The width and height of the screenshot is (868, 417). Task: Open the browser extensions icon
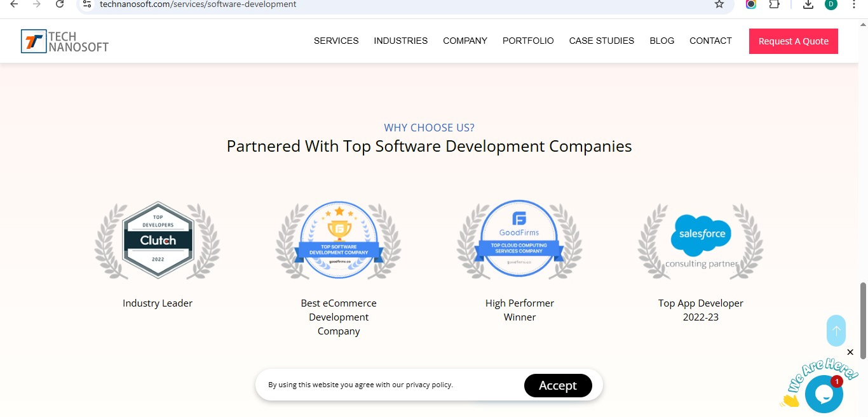[x=774, y=4]
